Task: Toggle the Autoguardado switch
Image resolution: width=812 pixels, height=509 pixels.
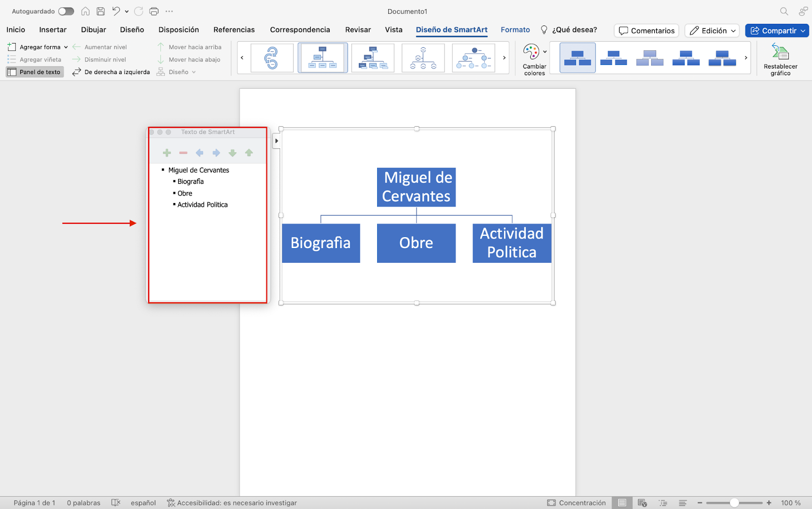Action: pos(66,11)
